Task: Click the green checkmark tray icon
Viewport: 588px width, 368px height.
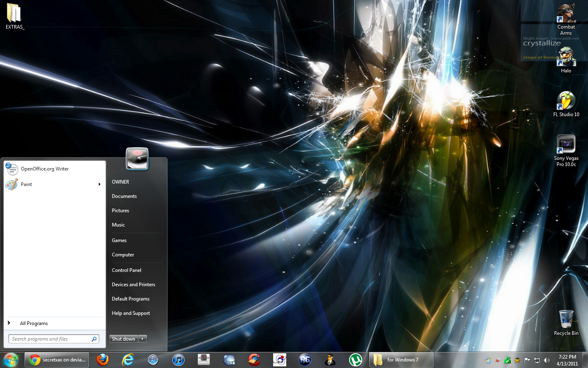Action: [508, 360]
